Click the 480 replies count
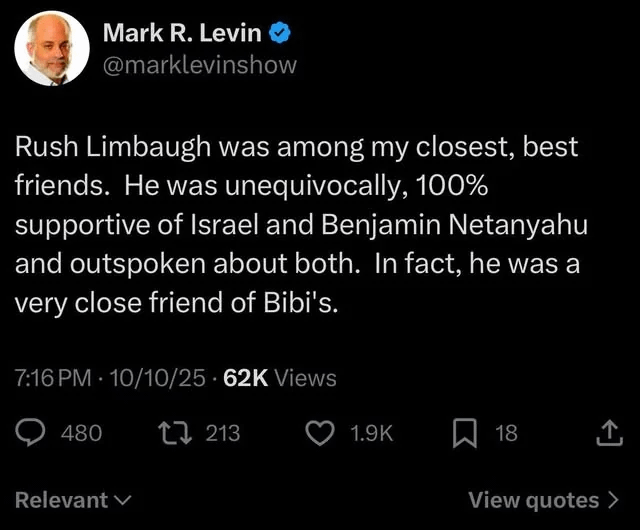This screenshot has height=530, width=640. click(81, 433)
